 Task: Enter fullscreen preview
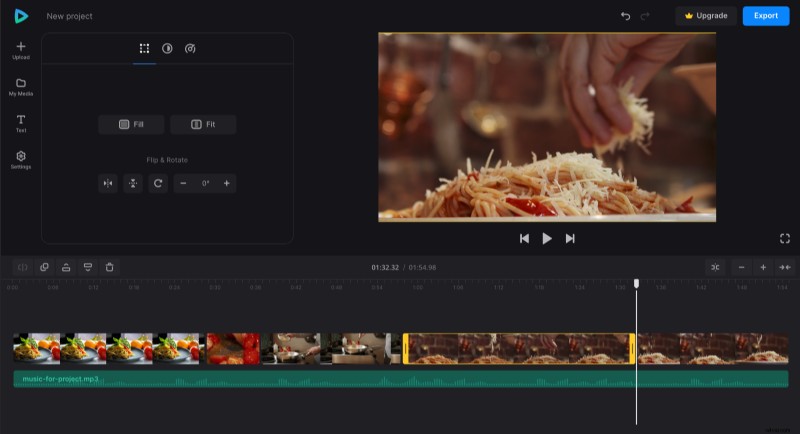tap(785, 239)
